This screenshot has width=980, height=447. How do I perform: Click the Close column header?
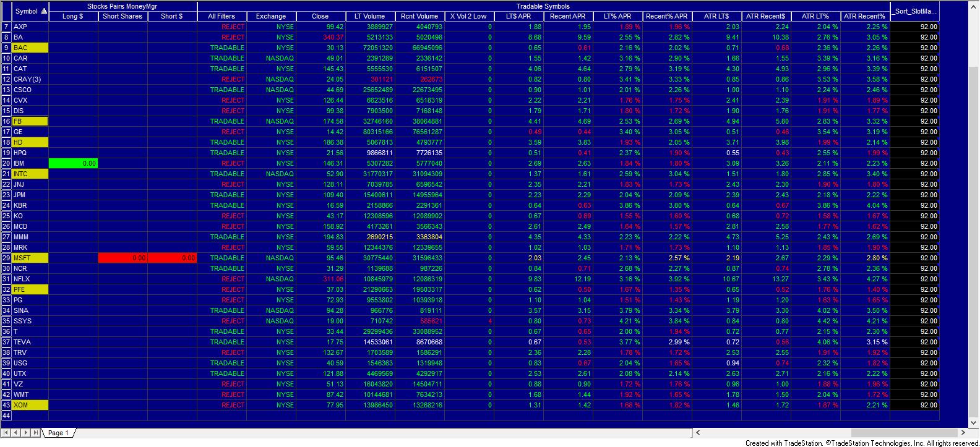[x=320, y=16]
